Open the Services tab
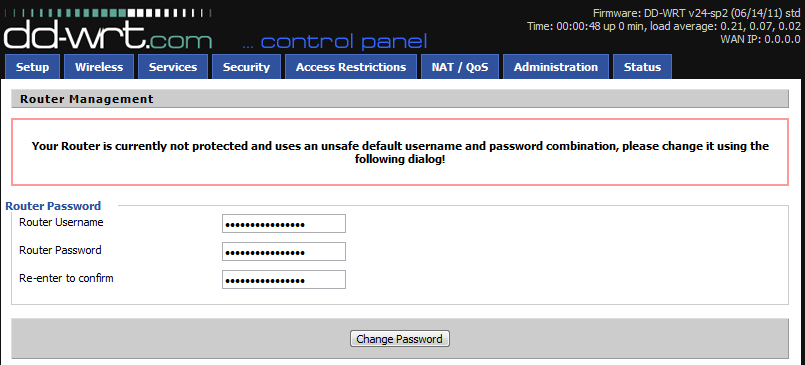The height and width of the screenshot is (365, 805). (172, 67)
